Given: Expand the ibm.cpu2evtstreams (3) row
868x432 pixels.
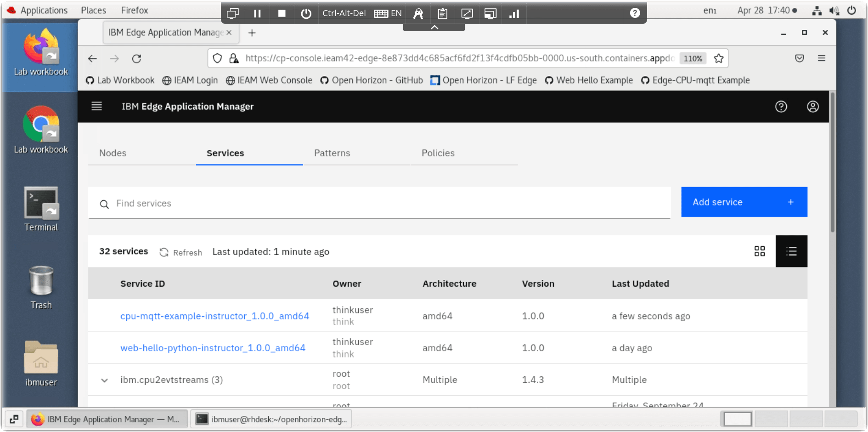Looking at the screenshot, I should [x=104, y=380].
